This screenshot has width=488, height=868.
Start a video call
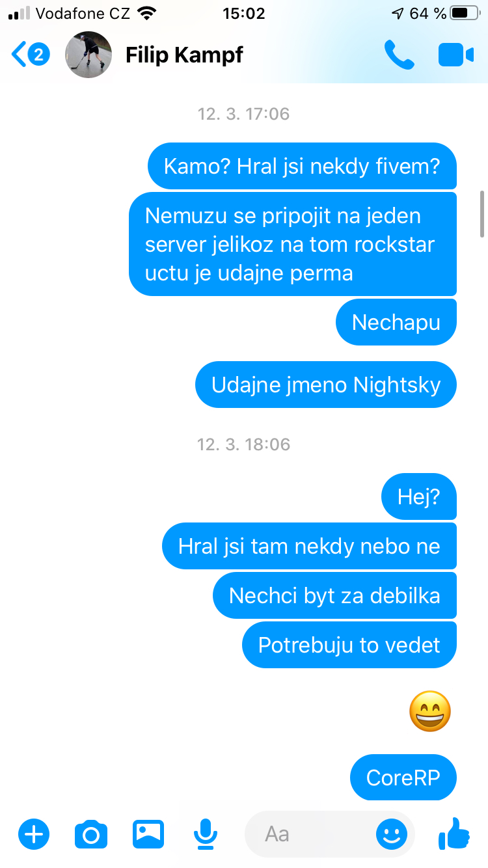point(456,55)
